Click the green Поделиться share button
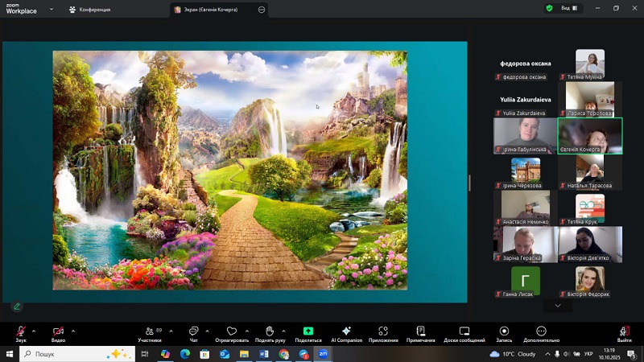The width and height of the screenshot is (644, 362). (x=308, y=331)
